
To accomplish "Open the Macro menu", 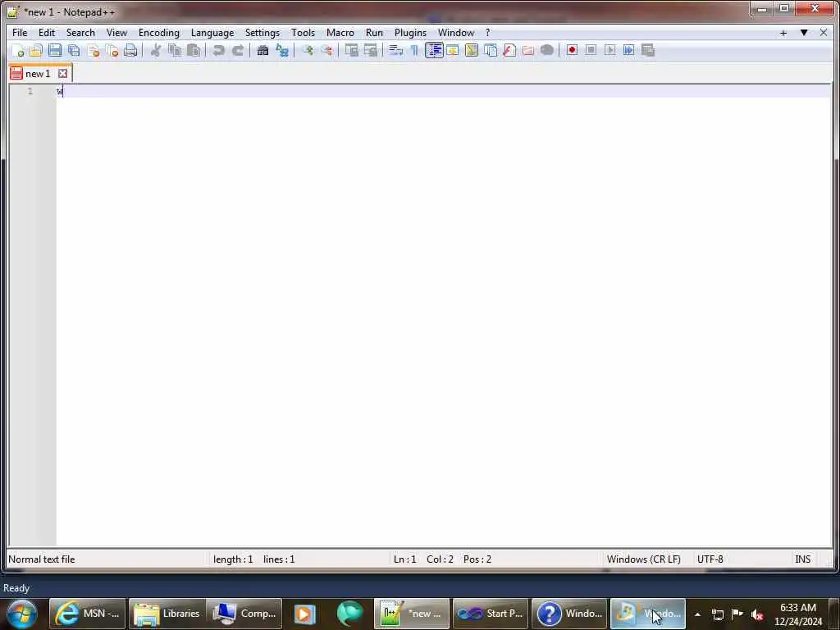I will click(340, 33).
